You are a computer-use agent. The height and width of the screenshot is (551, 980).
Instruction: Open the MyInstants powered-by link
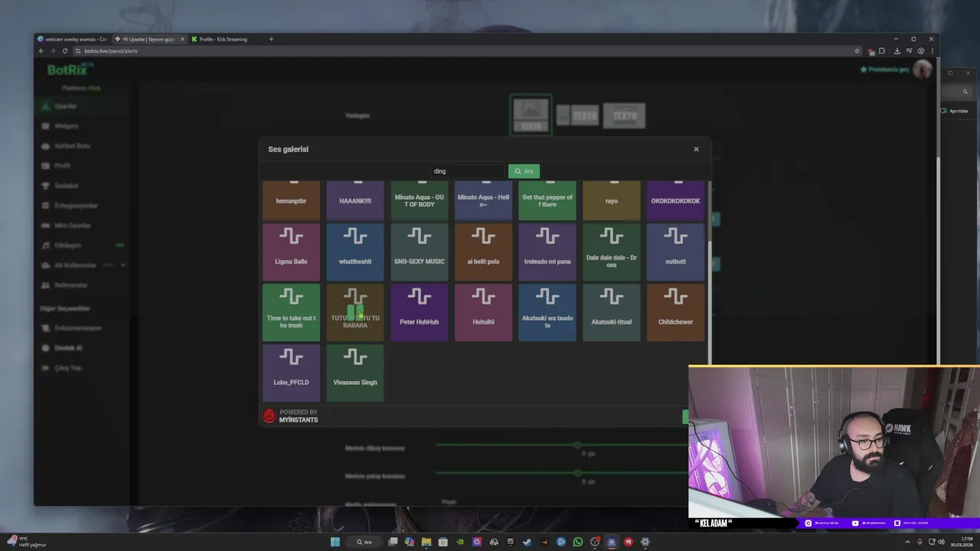pyautogui.click(x=290, y=416)
